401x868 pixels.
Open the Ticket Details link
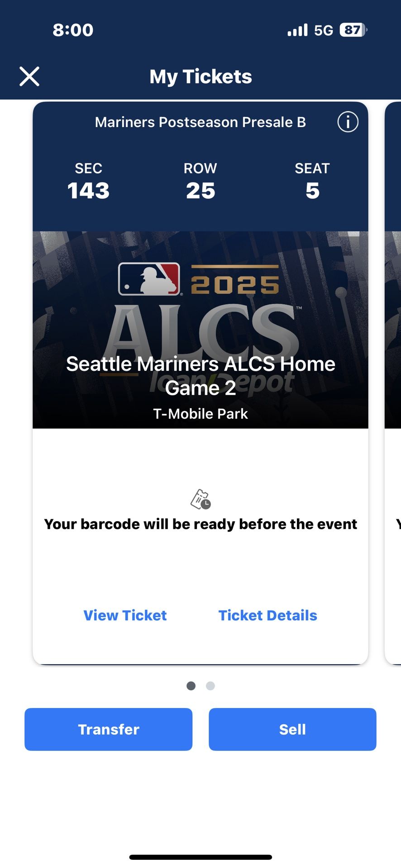pos(268,615)
